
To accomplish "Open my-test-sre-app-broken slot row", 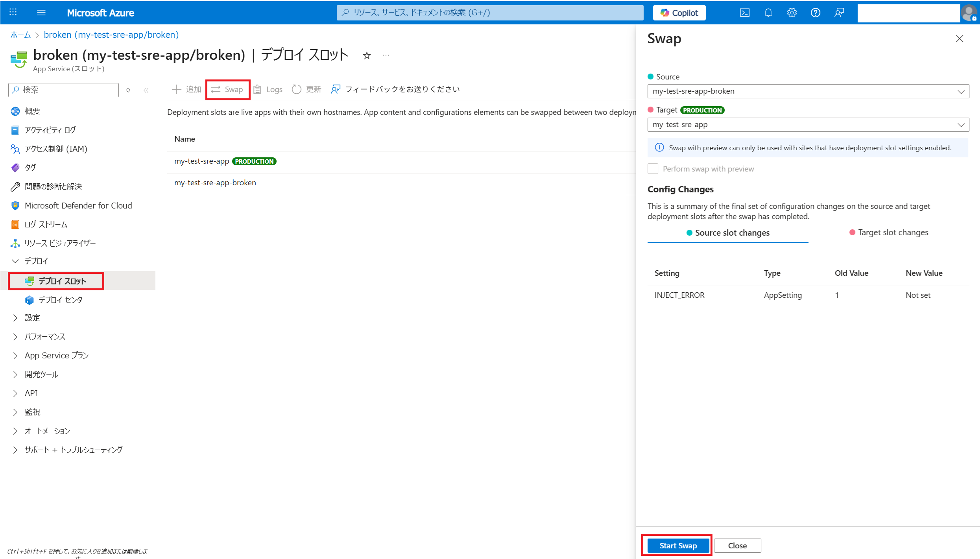I will (x=401, y=183).
